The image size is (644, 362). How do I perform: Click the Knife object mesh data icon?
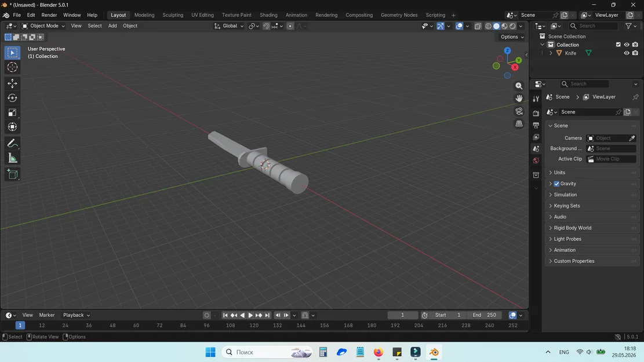coord(588,53)
